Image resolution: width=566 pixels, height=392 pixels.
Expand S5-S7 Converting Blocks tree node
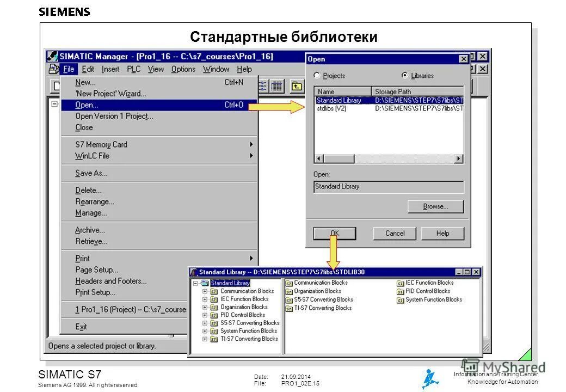tap(205, 323)
